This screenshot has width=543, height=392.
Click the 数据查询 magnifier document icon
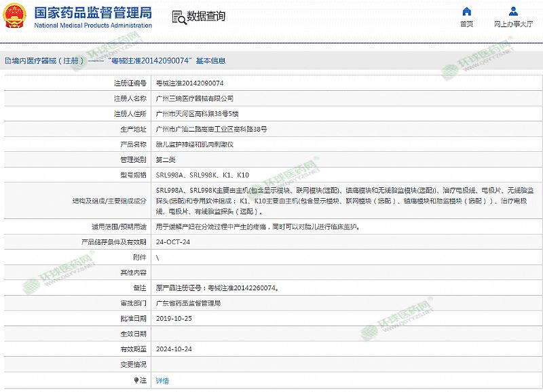point(178,17)
